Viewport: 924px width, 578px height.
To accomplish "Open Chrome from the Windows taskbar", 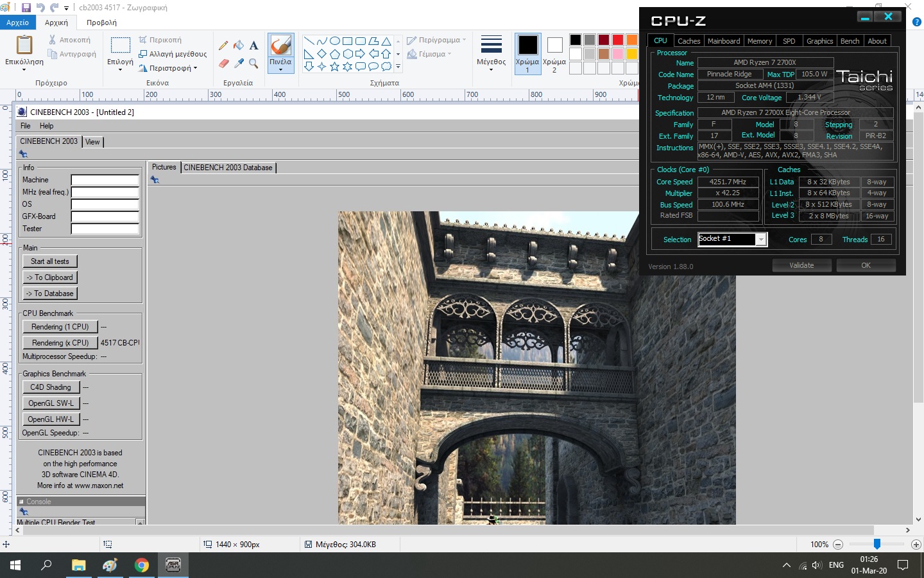I will pyautogui.click(x=142, y=565).
